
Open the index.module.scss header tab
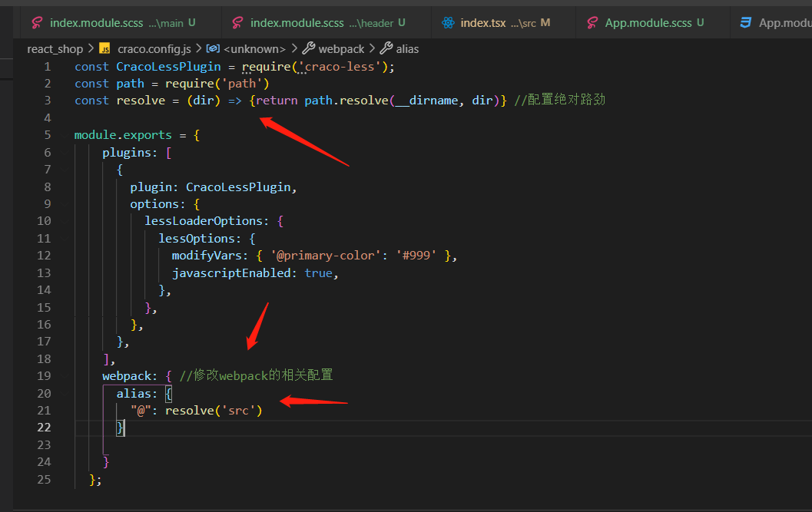click(x=326, y=23)
